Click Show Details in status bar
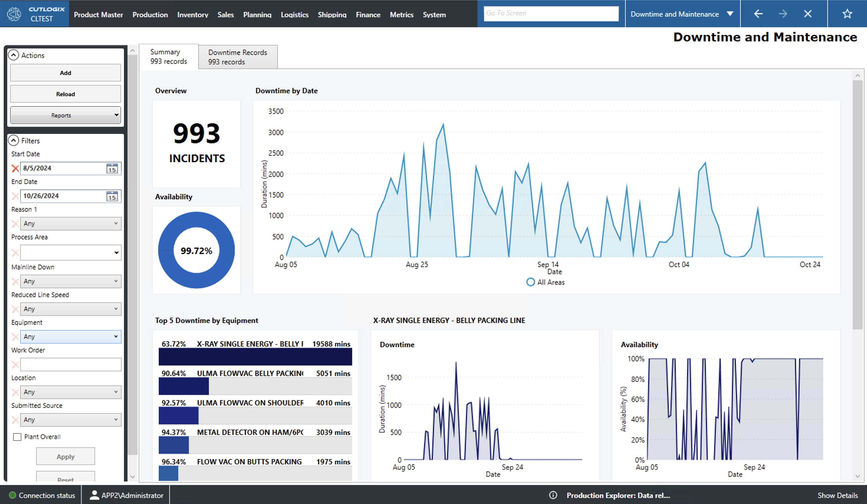The width and height of the screenshot is (867, 504). [838, 495]
